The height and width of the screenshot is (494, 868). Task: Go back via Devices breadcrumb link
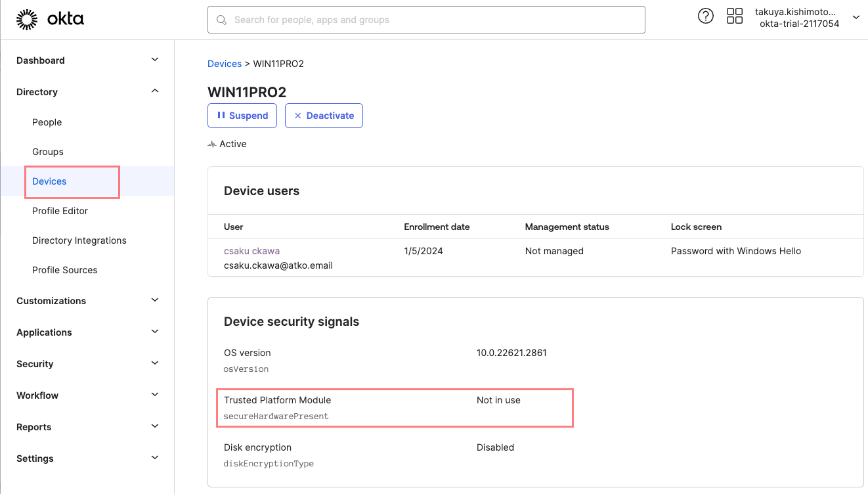[225, 64]
